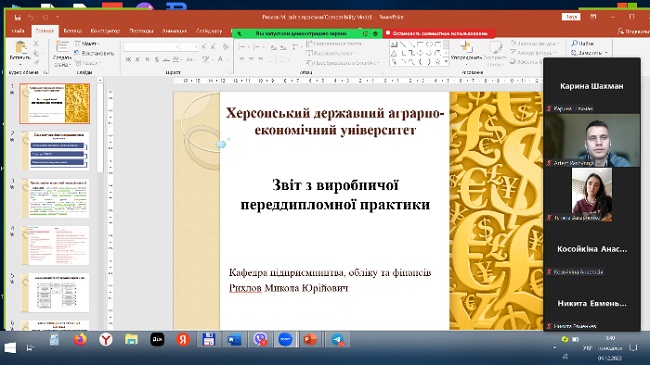Open the Раздел section dropdown
Viewport: 650px width, 365px height.
[x=88, y=63]
